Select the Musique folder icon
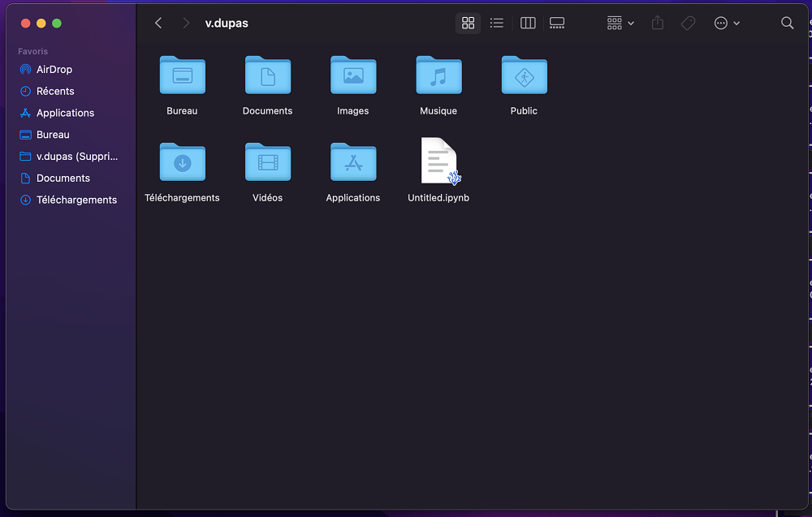This screenshot has width=812, height=517. (x=438, y=75)
